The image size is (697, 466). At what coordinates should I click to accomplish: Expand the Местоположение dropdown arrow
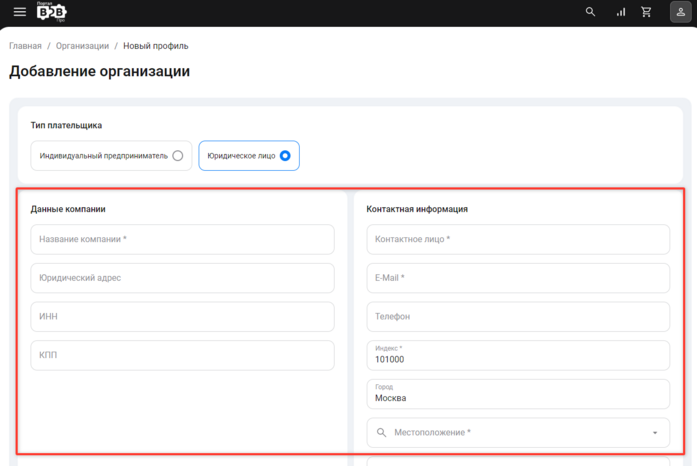(655, 433)
